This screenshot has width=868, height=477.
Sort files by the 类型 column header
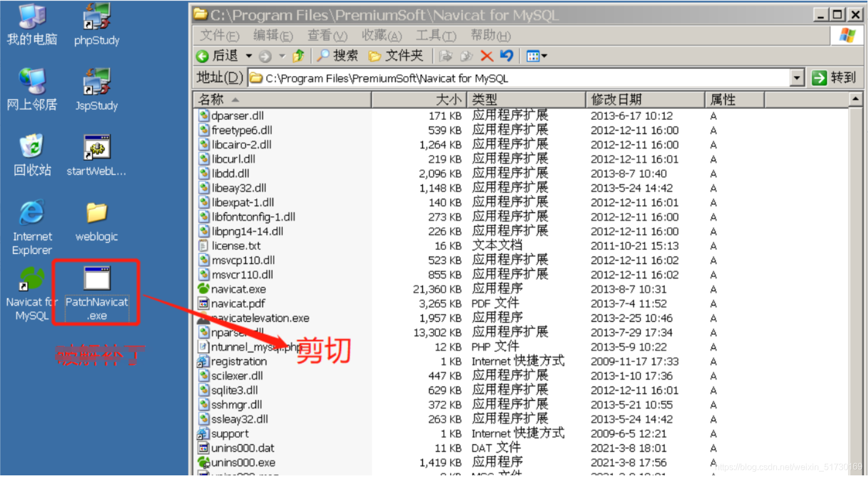526,100
